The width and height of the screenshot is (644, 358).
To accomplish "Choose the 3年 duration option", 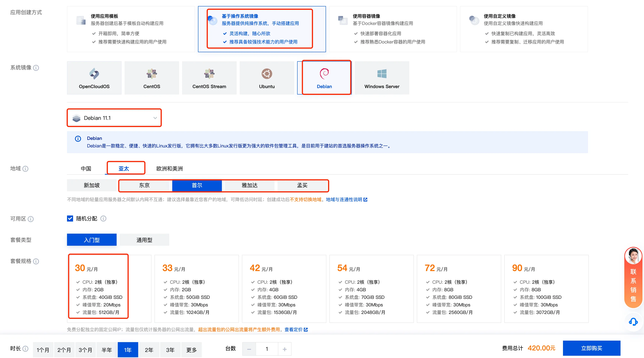I will 170,349.
